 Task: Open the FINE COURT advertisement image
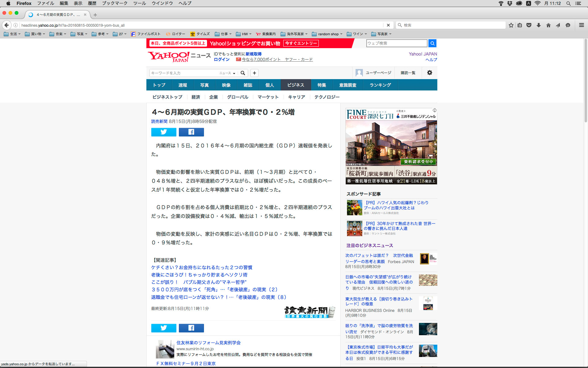point(391,146)
